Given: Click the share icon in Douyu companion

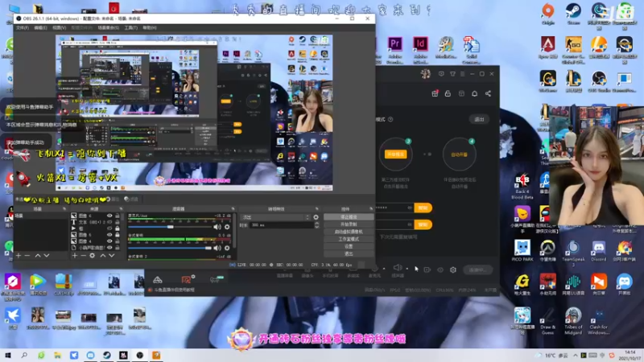Looking at the screenshot, I should 488,93.
